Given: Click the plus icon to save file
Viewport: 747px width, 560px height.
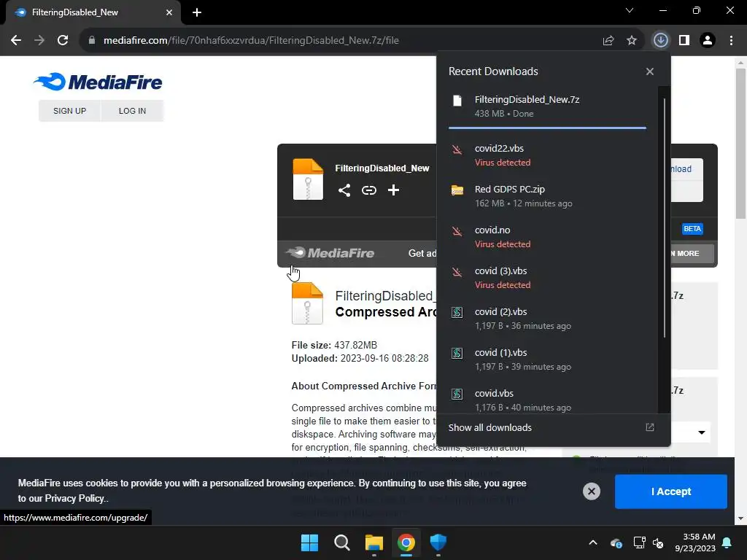Looking at the screenshot, I should click(x=393, y=190).
